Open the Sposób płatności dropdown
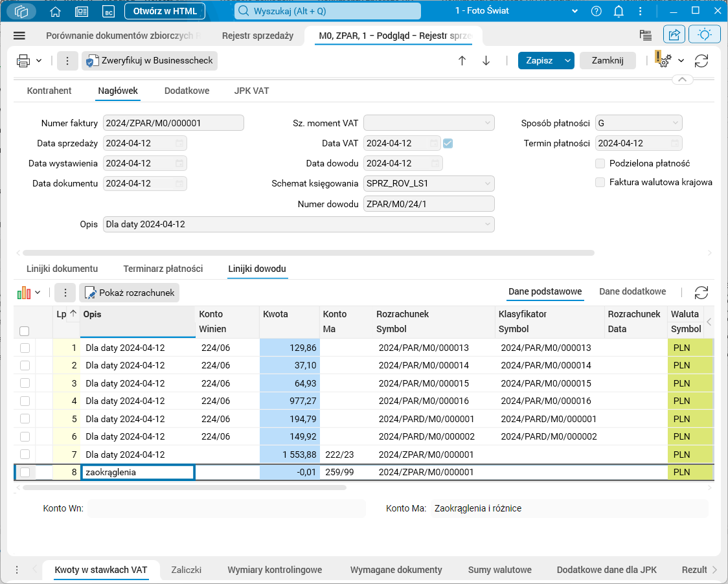This screenshot has height=584, width=728. pos(675,123)
